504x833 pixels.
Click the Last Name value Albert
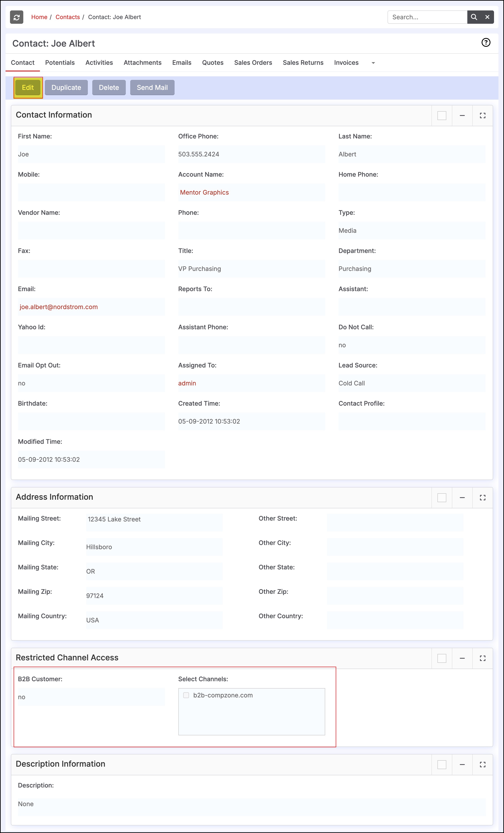[347, 154]
